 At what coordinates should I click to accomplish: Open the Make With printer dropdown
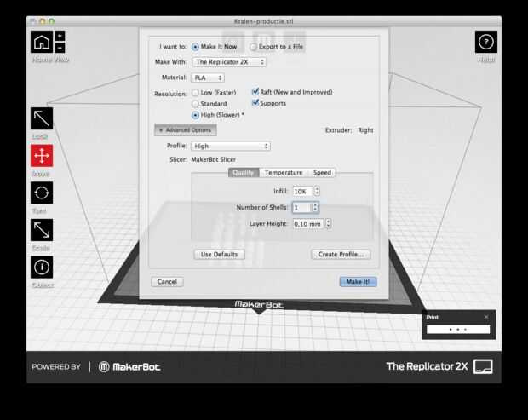(x=229, y=62)
